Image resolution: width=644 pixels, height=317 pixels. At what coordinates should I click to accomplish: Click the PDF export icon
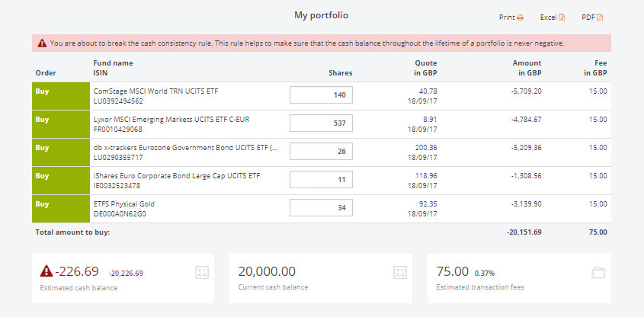point(600,18)
